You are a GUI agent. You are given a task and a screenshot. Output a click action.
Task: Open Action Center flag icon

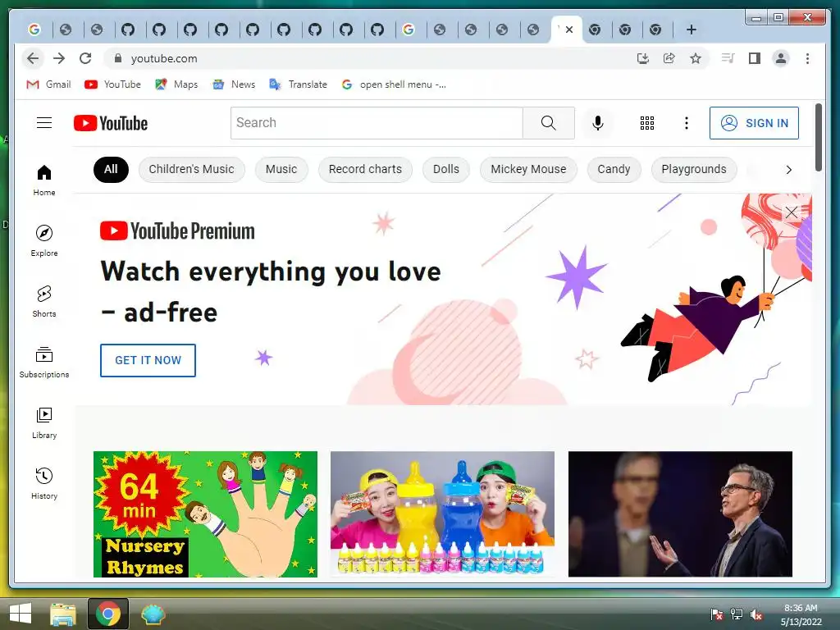[x=716, y=614]
